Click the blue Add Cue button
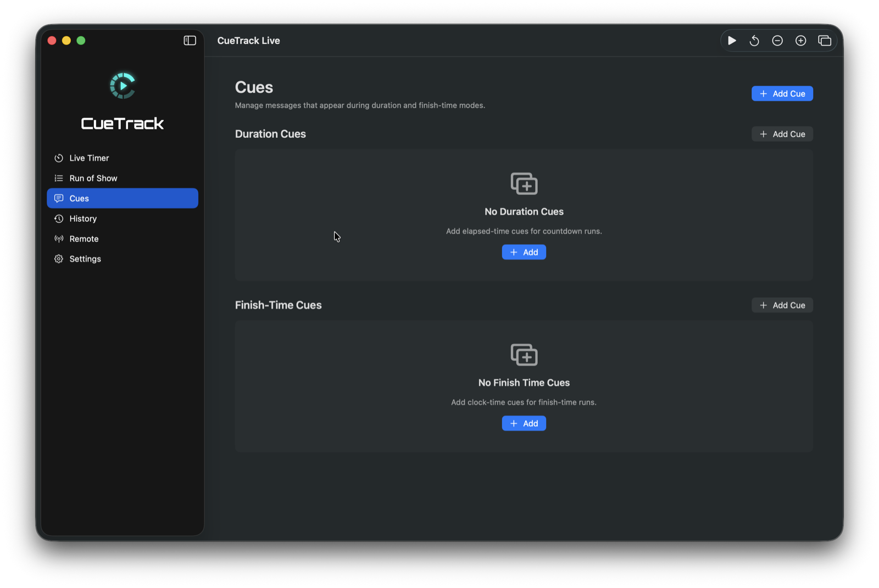Viewport: 879px width, 588px height. click(782, 93)
